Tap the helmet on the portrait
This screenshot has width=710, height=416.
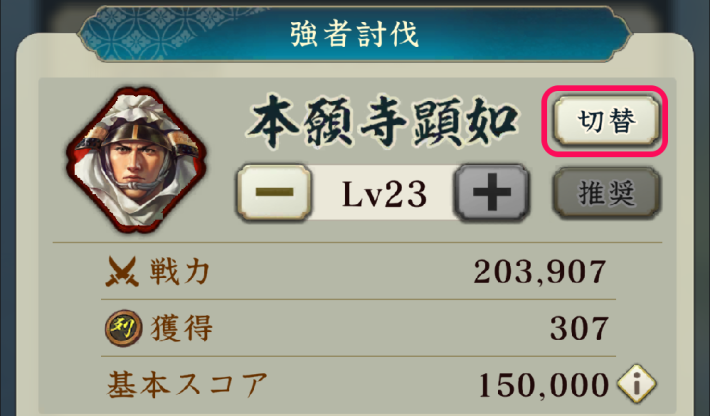(x=137, y=136)
